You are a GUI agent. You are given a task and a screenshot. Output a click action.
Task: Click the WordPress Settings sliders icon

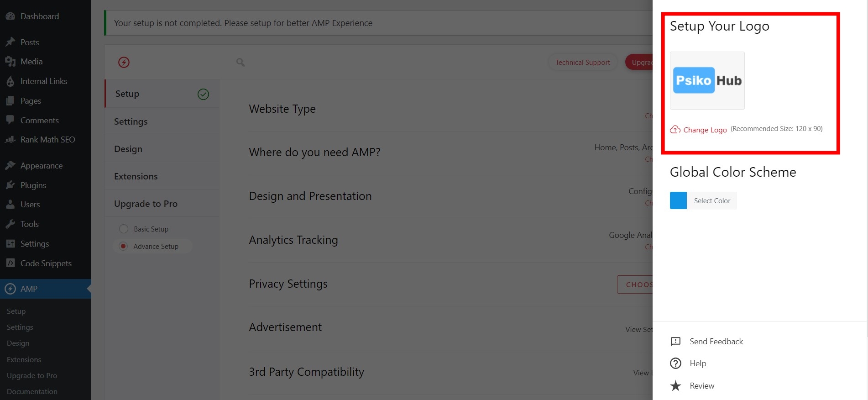pos(10,244)
